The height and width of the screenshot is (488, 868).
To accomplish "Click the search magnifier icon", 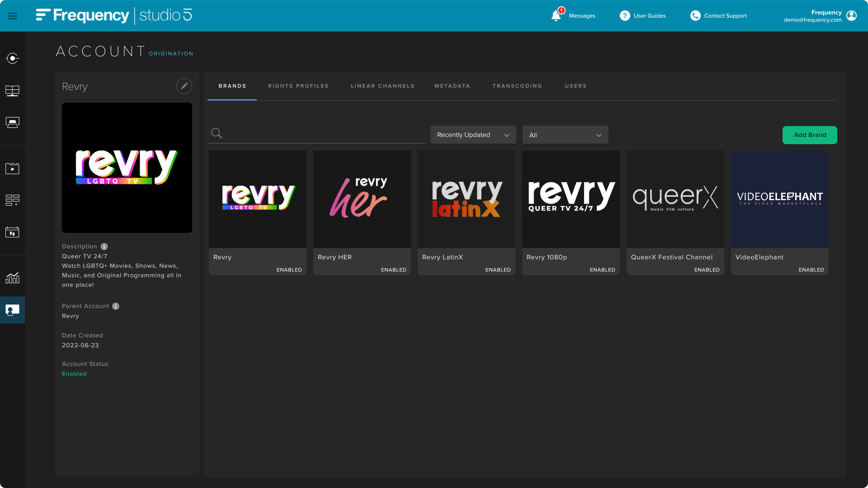I will [217, 133].
